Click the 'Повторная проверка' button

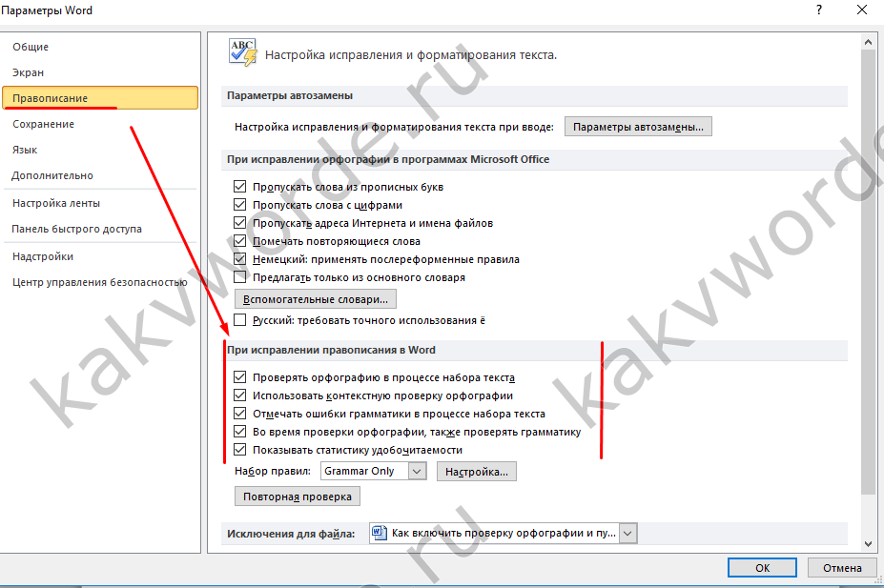(298, 497)
